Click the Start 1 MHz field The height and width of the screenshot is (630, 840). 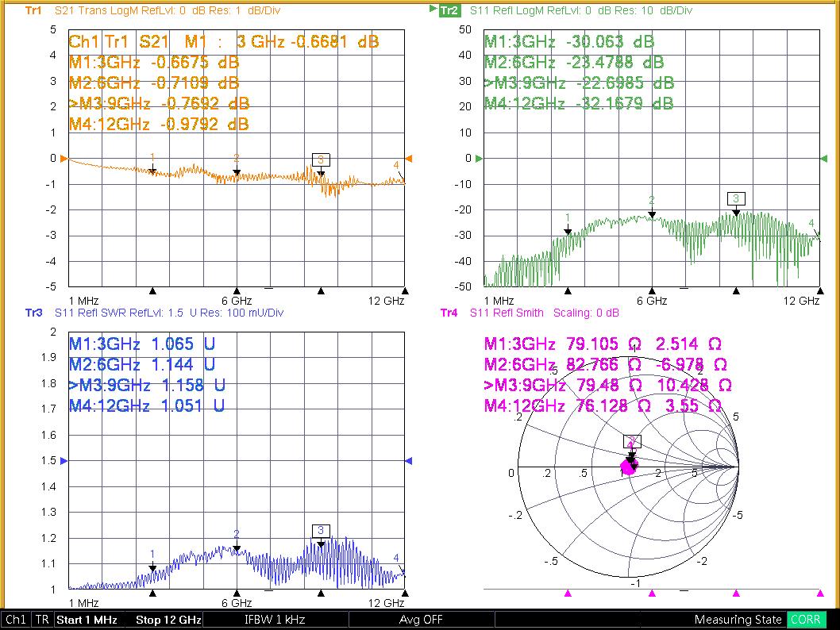point(87,620)
